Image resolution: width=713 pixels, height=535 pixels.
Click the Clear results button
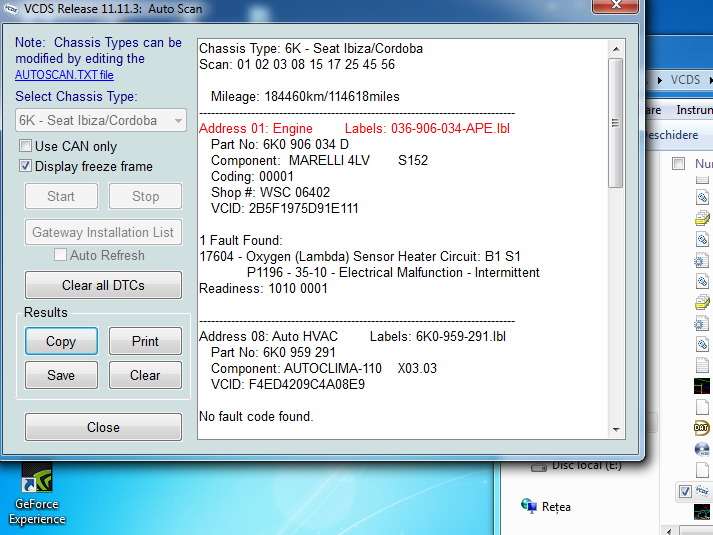[146, 375]
